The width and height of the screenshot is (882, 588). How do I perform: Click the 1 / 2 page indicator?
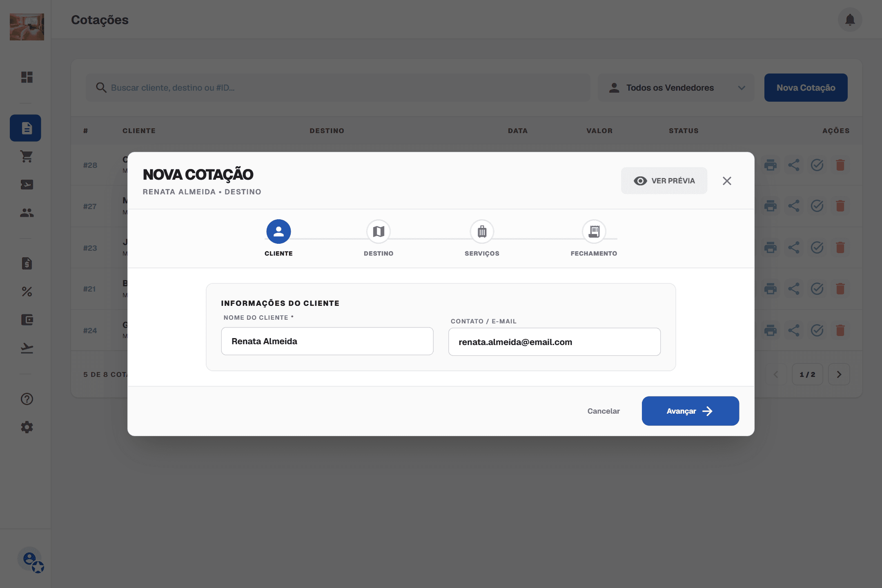[x=808, y=374]
